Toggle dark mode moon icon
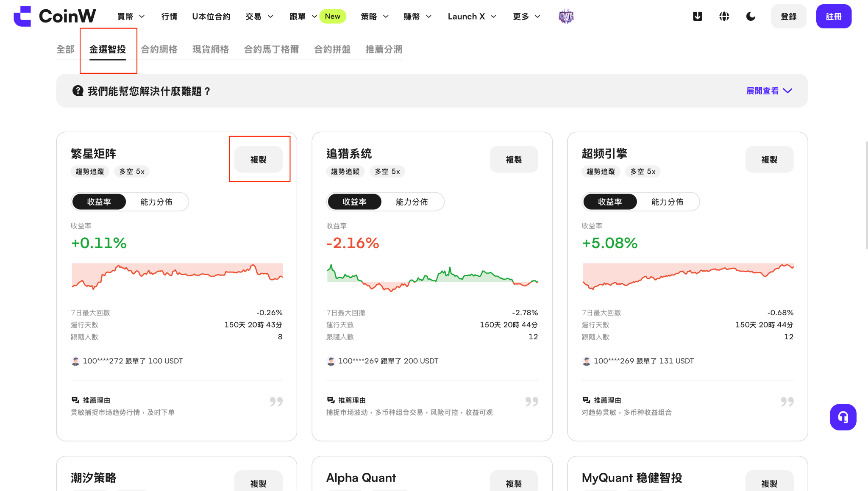The width and height of the screenshot is (868, 491). point(751,17)
